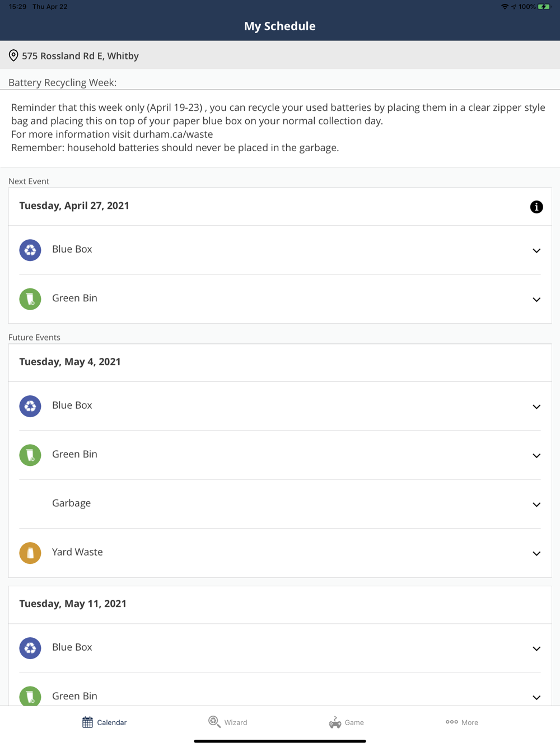
Task: Expand Green Bin details for April 27
Action: pos(536,300)
